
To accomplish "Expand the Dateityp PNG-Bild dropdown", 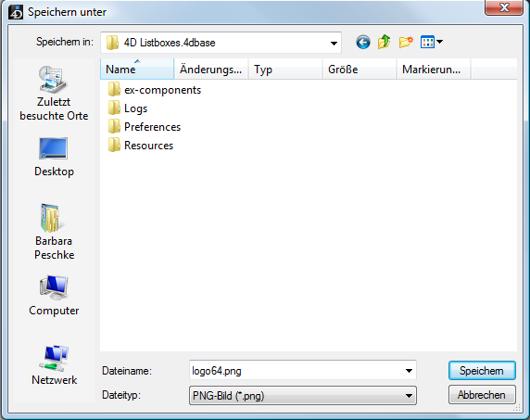I will coord(303,396).
